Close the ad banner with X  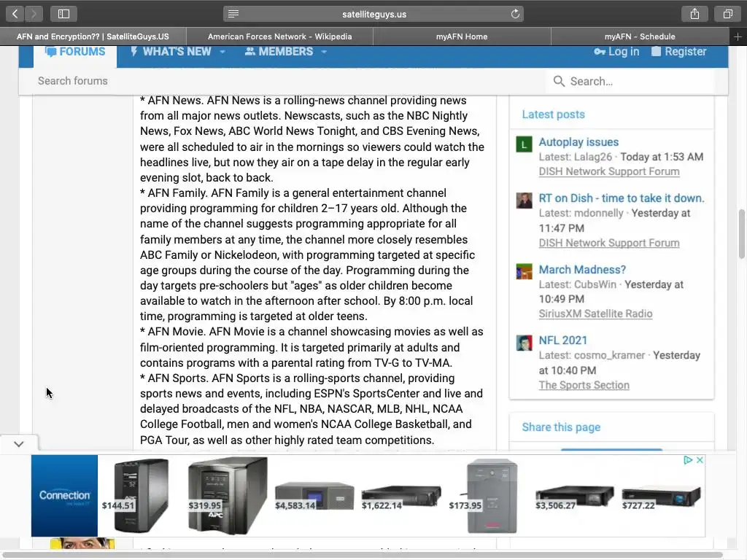(x=700, y=460)
